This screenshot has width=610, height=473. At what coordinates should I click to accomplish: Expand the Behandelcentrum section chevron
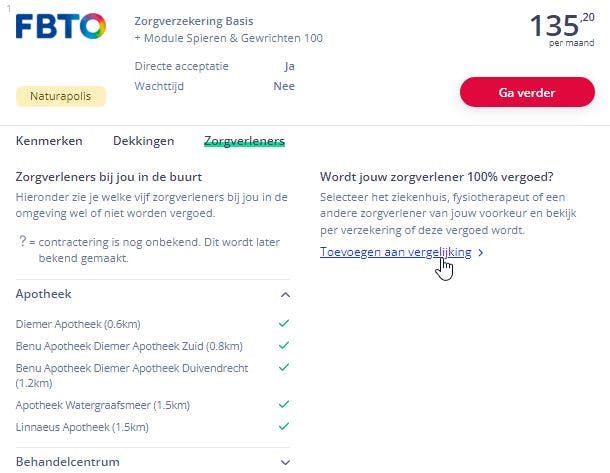pyautogui.click(x=285, y=462)
